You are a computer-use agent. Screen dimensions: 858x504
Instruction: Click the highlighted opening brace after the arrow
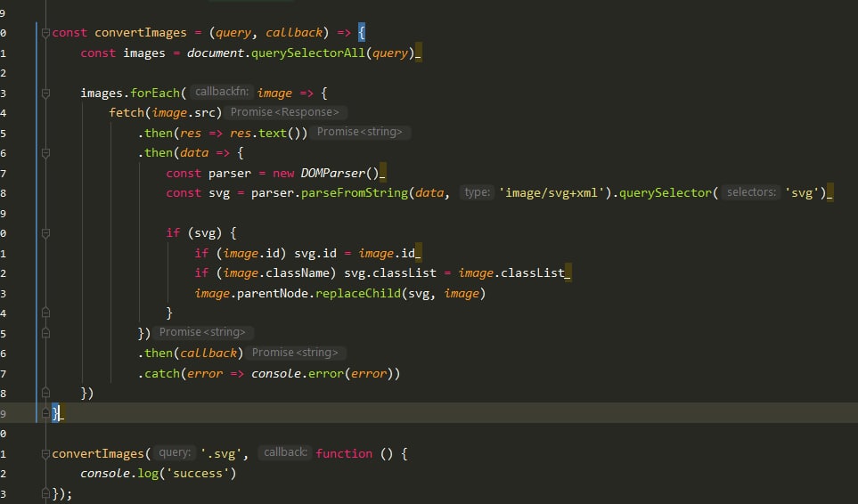[361, 33]
